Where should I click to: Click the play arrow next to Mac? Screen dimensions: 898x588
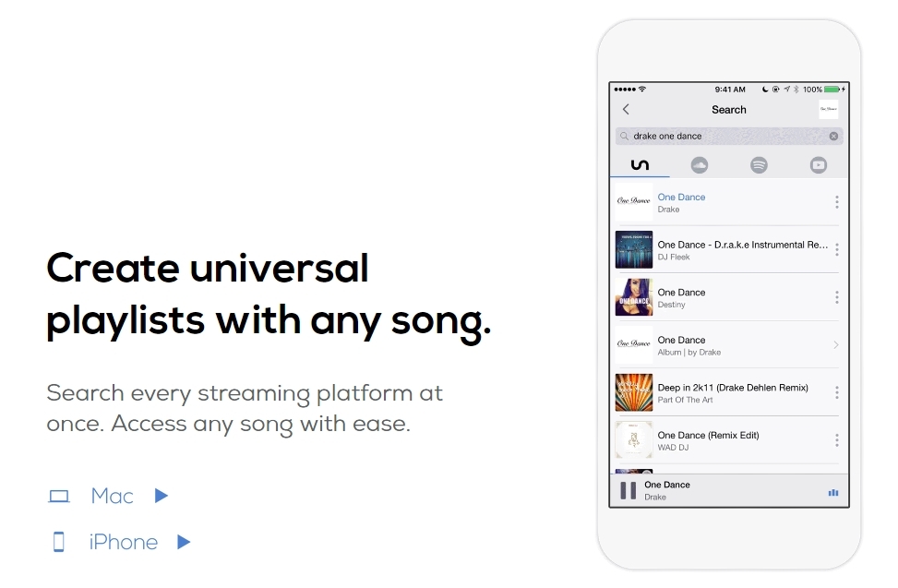tap(162, 496)
